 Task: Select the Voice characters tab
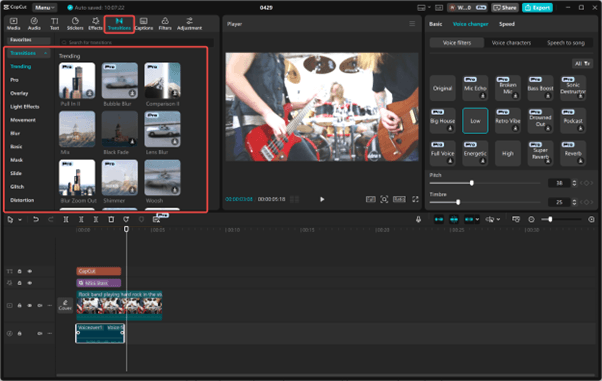coord(511,43)
